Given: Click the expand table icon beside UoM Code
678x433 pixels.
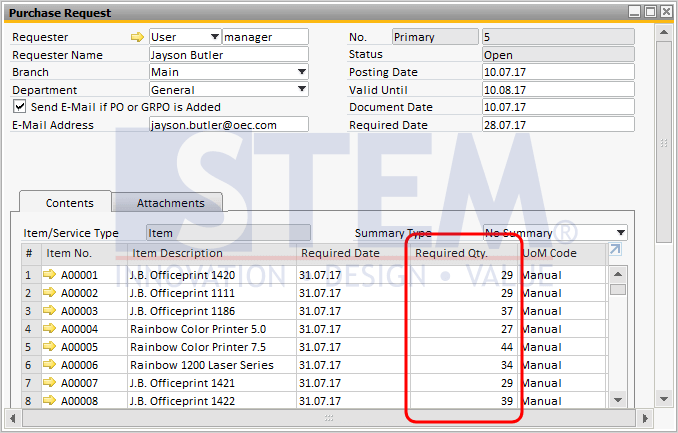Looking at the screenshot, I should click(615, 250).
